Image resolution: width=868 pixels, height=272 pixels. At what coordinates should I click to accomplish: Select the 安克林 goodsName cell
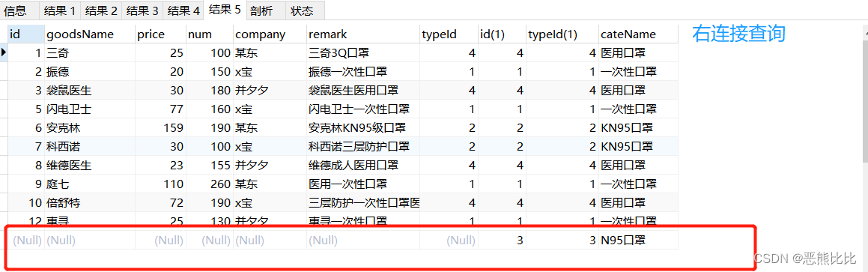(90, 128)
